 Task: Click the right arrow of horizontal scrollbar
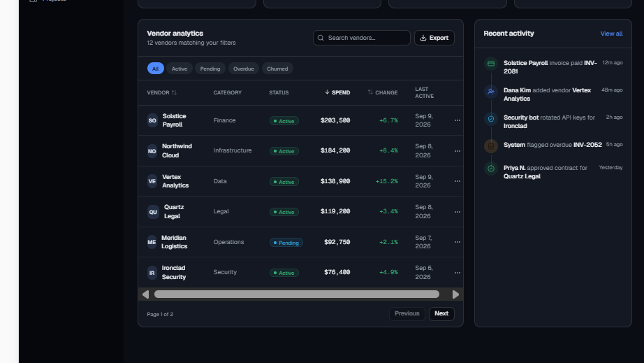tap(455, 294)
